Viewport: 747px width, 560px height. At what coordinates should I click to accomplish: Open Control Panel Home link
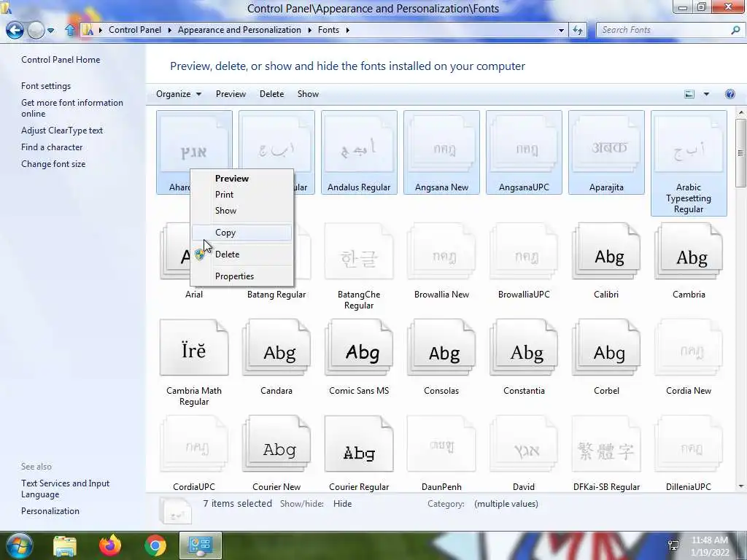tap(61, 60)
